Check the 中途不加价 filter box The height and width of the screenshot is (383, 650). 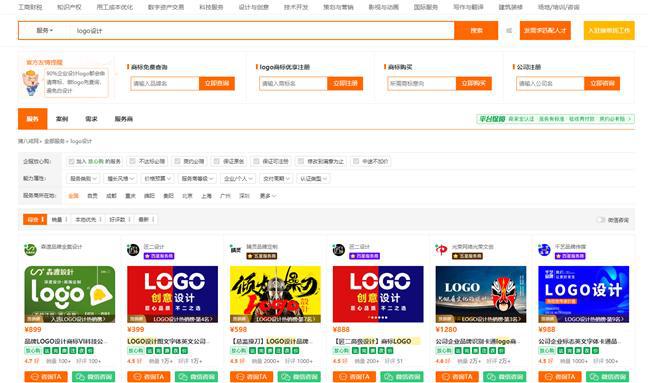tap(356, 161)
